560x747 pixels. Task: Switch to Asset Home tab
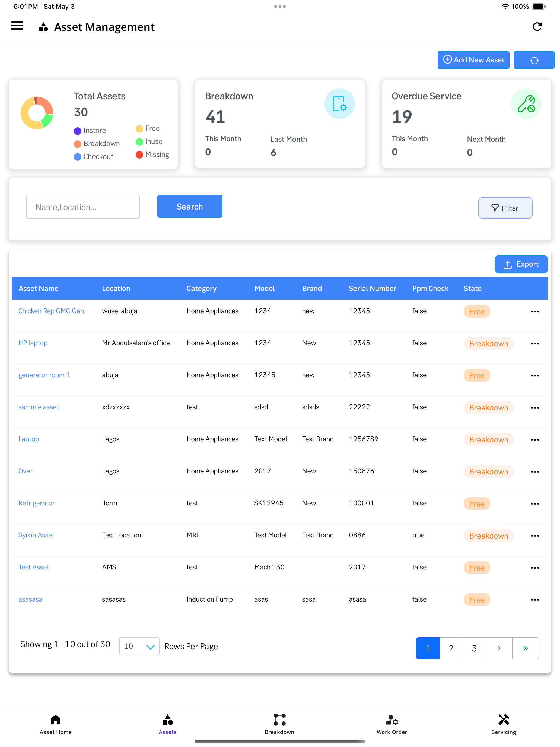click(56, 724)
